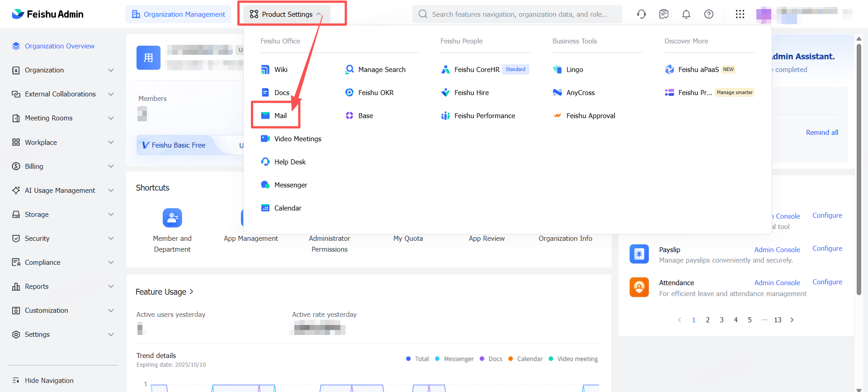Click the Member and Department shortcut icon
The width and height of the screenshot is (868, 392).
click(x=172, y=218)
